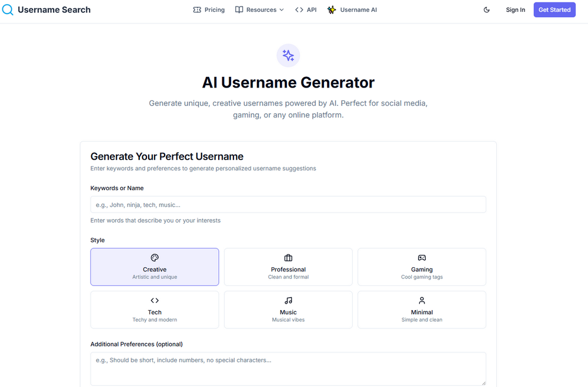
Task: Select the Tech code brackets icon
Action: 155,300
